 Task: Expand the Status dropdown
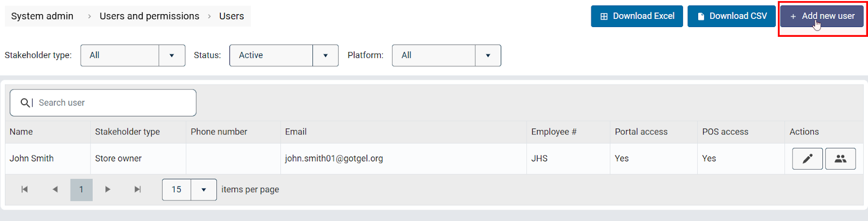coord(325,55)
